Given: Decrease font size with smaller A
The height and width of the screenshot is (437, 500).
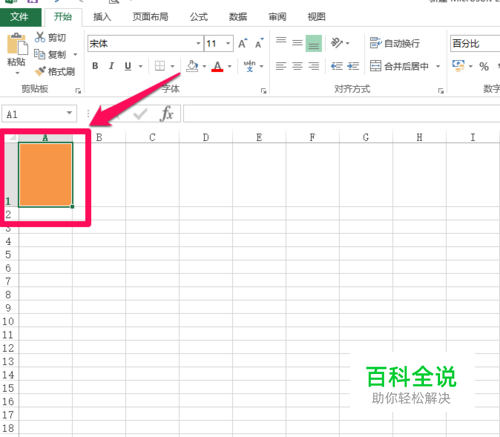Looking at the screenshot, I should tap(259, 43).
